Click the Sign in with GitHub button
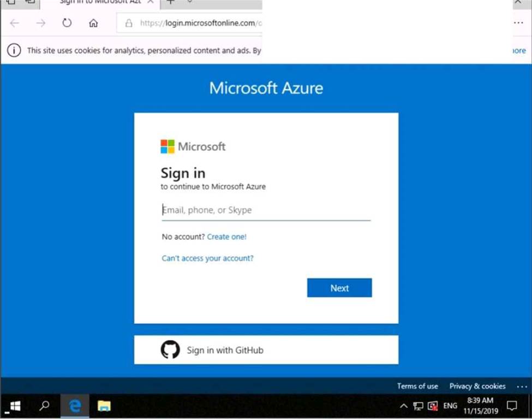Screen dimensions: 532x419 pos(266,350)
